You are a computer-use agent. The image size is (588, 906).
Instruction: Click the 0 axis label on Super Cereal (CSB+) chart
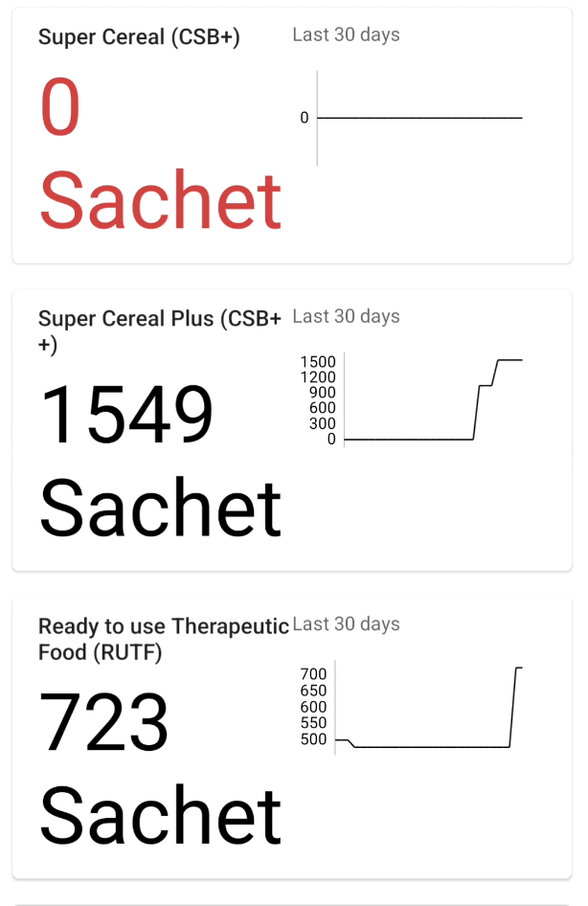click(305, 118)
